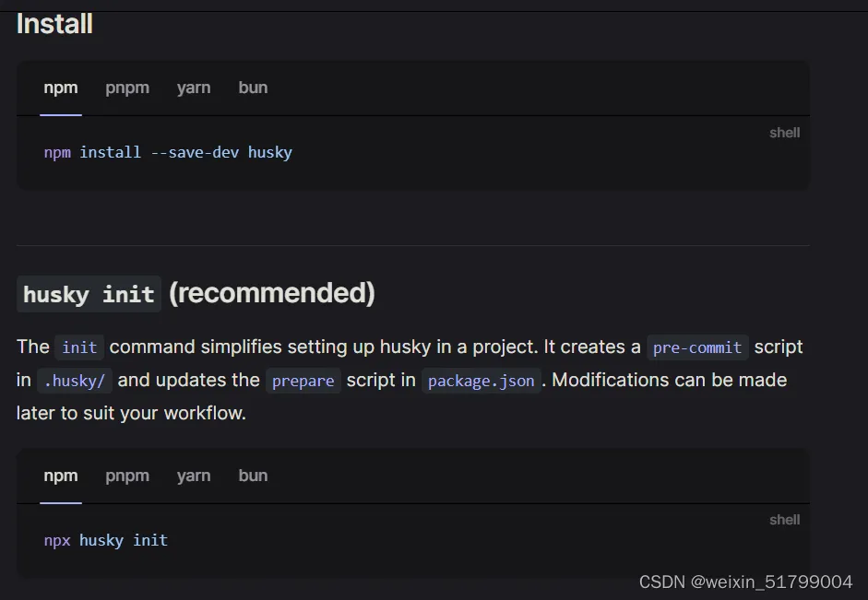Click the inline init code tag
868x600 pixels.
tap(79, 347)
